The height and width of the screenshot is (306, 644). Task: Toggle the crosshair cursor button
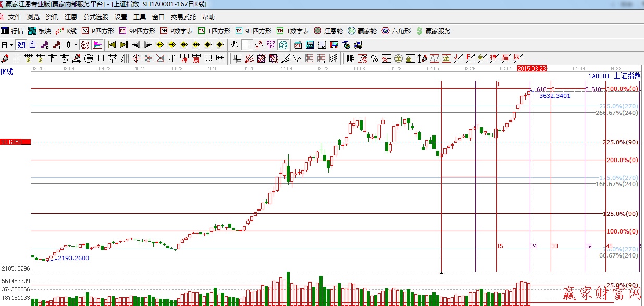click(247, 44)
